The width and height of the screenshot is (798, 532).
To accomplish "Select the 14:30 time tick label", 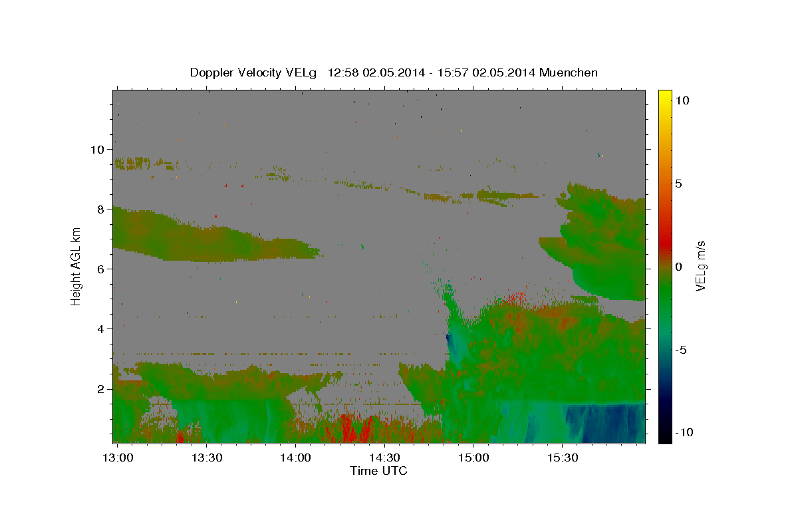I will (x=384, y=458).
